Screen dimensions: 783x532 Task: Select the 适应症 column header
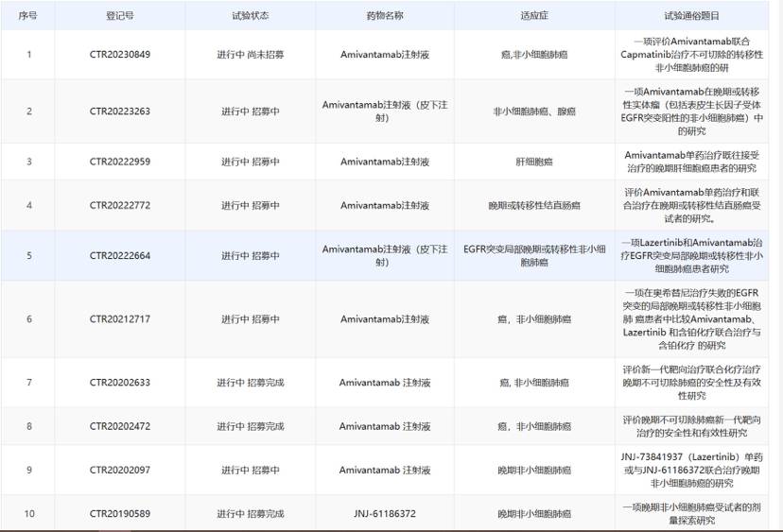click(x=533, y=16)
